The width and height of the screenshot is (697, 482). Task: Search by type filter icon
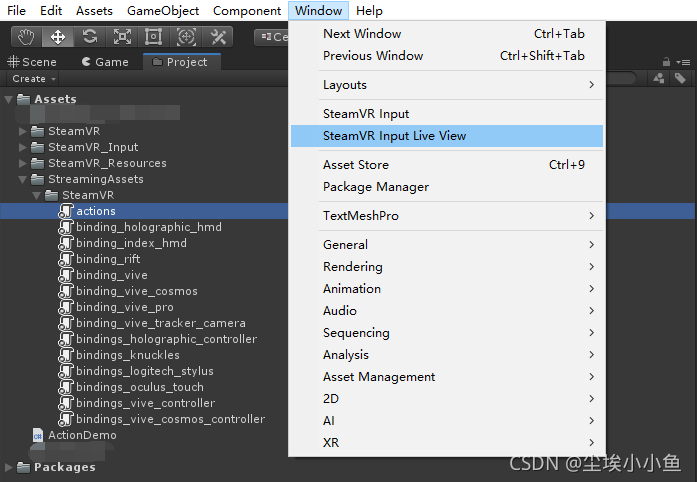click(659, 79)
